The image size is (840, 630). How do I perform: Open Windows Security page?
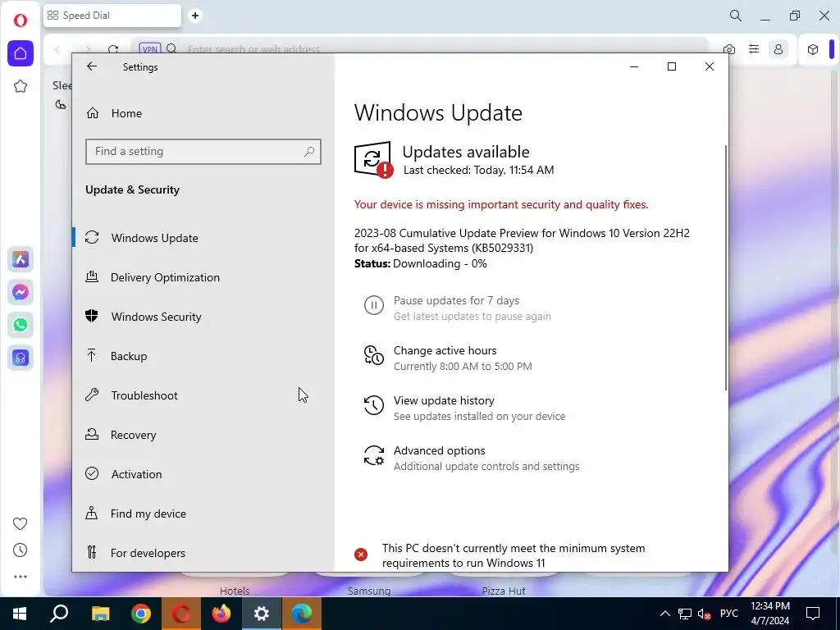coord(157,317)
